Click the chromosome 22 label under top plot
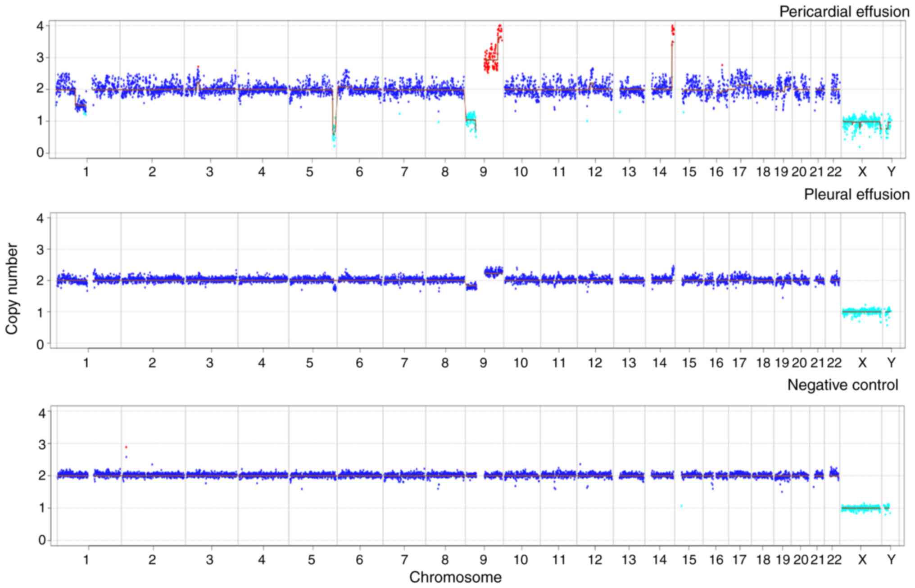The width and height of the screenshot is (915, 588). pos(834,172)
